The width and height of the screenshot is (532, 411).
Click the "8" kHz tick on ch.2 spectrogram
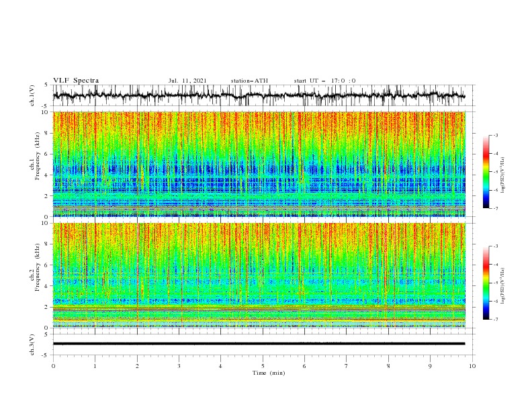[48, 244]
